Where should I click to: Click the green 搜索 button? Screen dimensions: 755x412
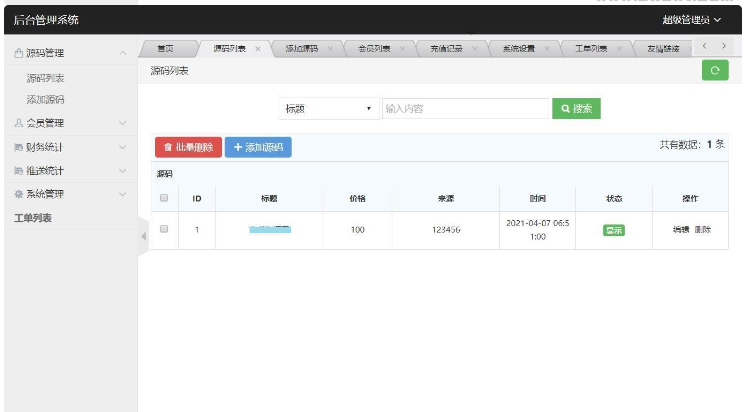pyautogui.click(x=576, y=109)
